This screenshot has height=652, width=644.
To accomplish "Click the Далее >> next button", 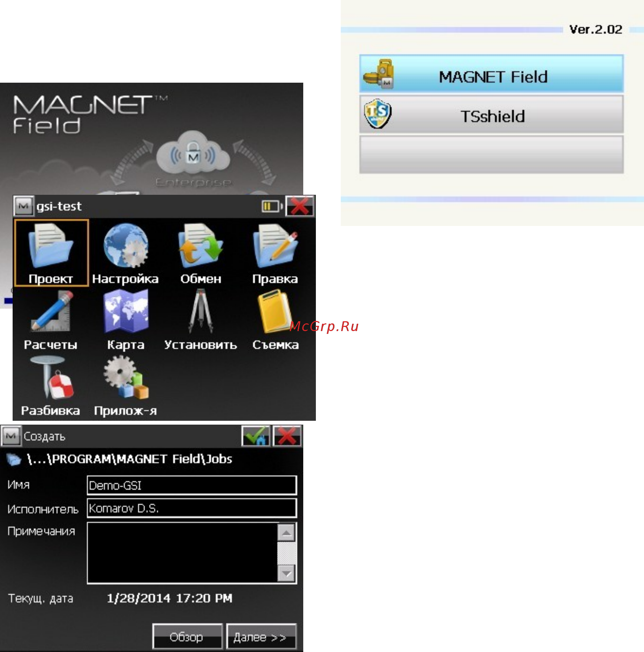I will 261,637.
